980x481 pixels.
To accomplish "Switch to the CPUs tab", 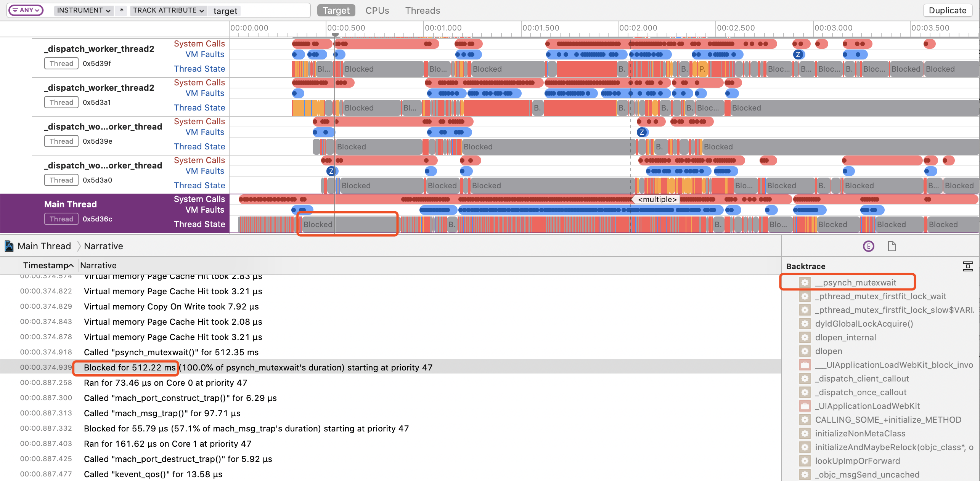I will [377, 11].
